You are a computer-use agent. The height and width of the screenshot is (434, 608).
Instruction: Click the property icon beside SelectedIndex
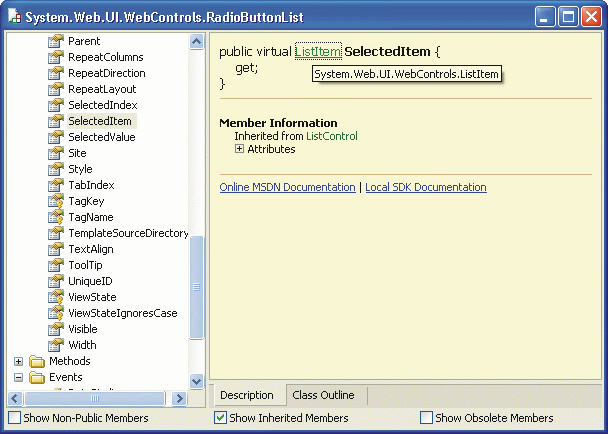[x=56, y=105]
